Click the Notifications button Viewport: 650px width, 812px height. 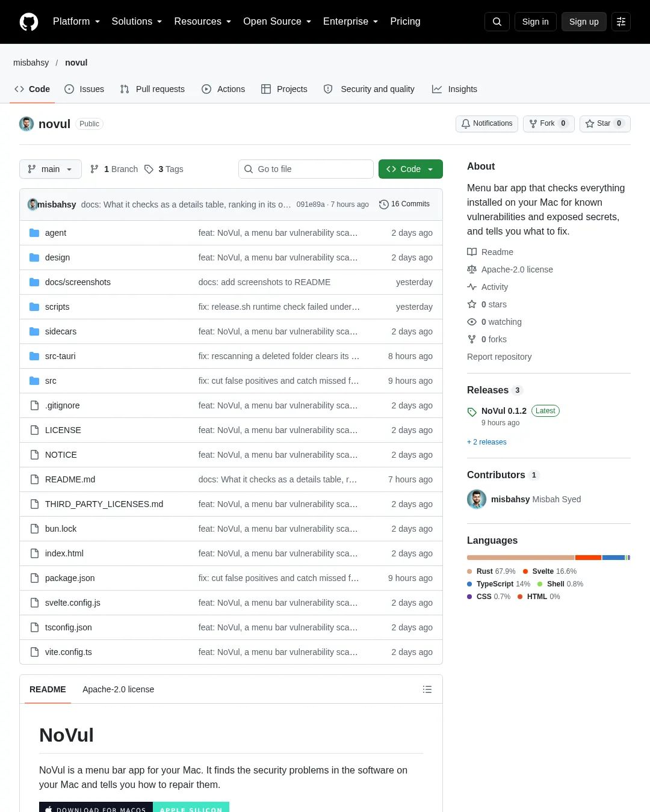coord(487,123)
